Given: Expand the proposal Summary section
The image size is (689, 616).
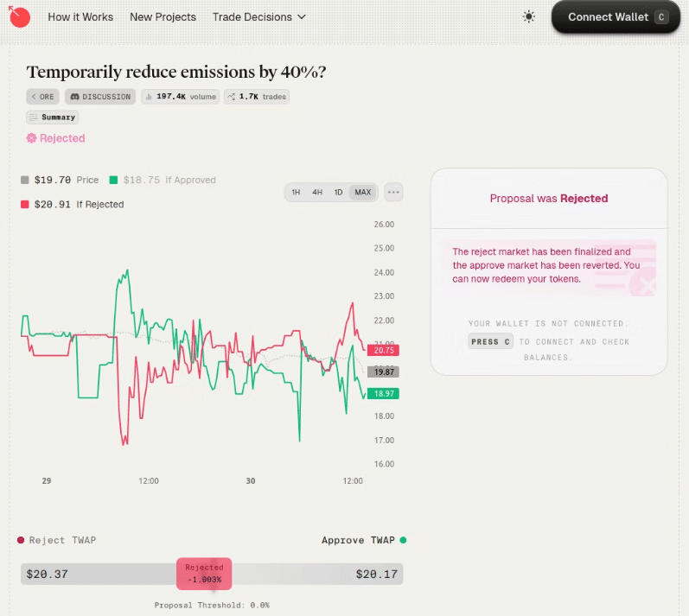Looking at the screenshot, I should (53, 117).
